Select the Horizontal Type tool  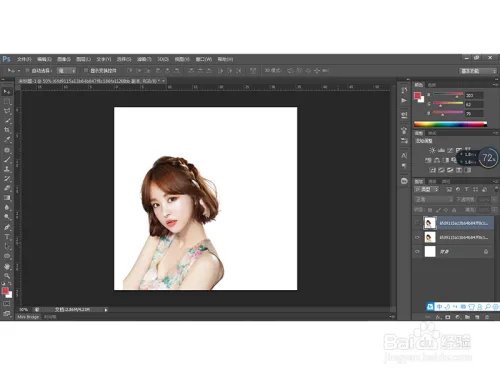click(x=7, y=237)
